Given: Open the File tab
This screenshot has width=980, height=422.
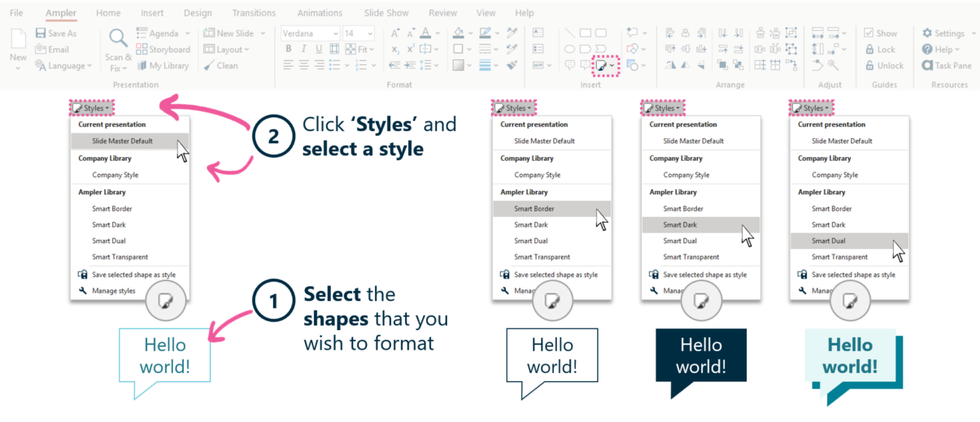Looking at the screenshot, I should click(x=16, y=13).
